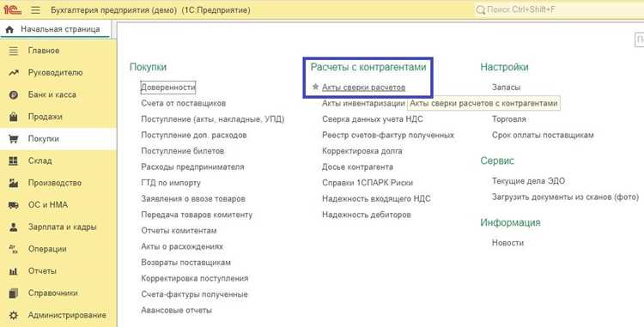
Task: Click the Зарплата и кадры person icon
Action: 14,227
